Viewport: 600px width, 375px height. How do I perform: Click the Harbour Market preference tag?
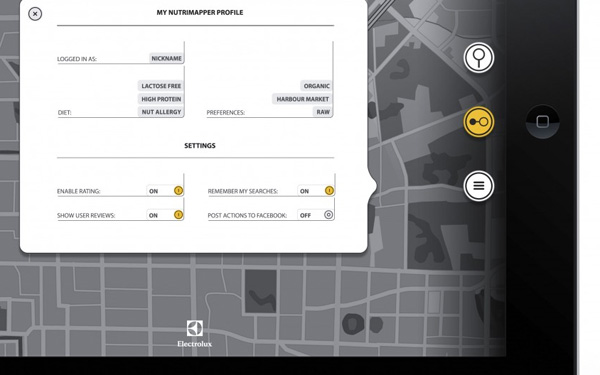(302, 99)
